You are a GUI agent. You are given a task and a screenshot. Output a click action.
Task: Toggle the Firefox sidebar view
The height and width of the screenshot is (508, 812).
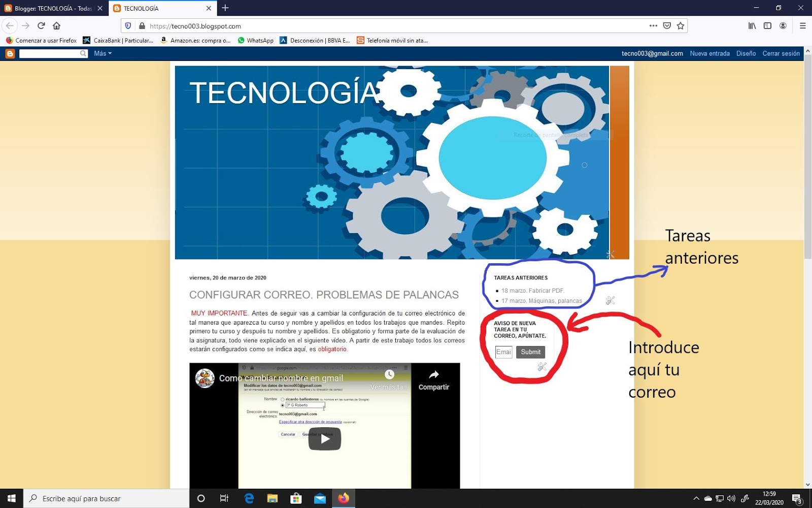pos(767,26)
